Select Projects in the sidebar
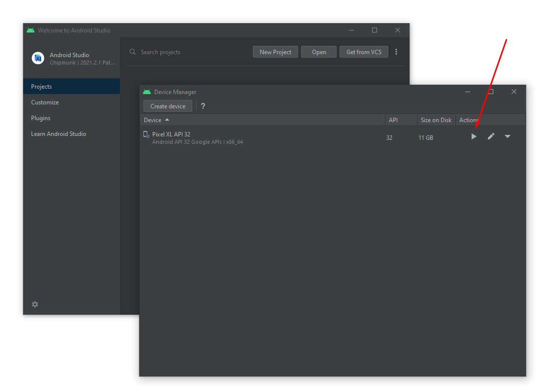Image resolution: width=549 pixels, height=392 pixels. pos(71,87)
